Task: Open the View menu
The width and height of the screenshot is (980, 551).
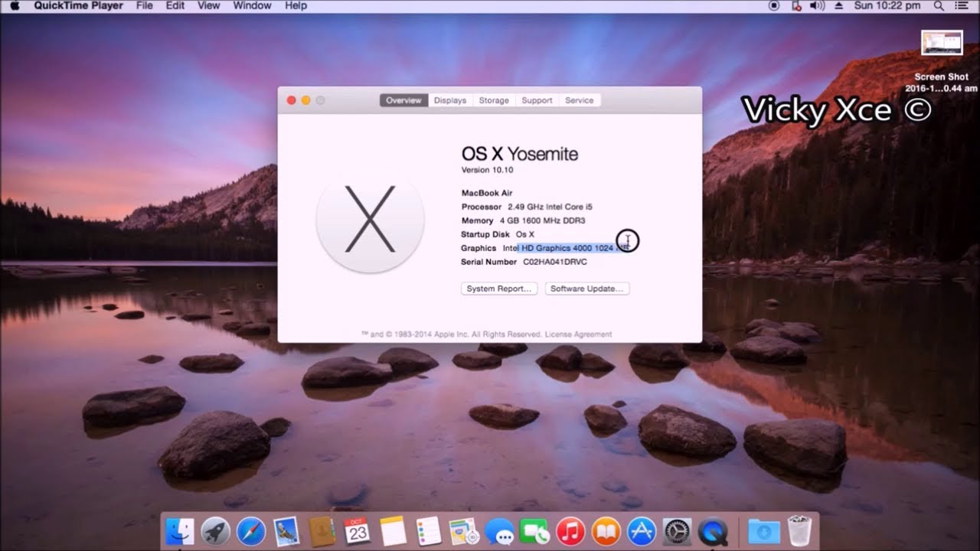Action: point(209,5)
